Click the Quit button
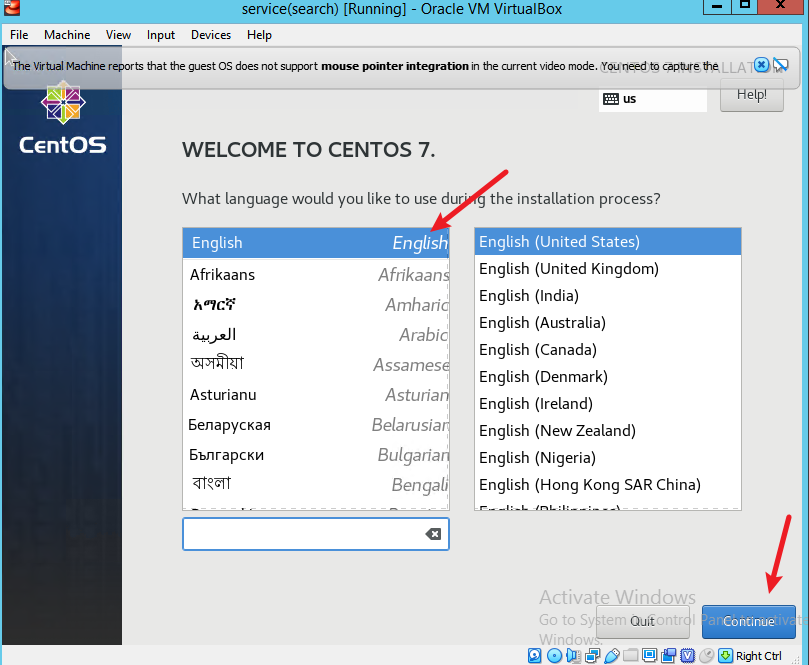This screenshot has width=809, height=665. pyautogui.click(x=642, y=621)
